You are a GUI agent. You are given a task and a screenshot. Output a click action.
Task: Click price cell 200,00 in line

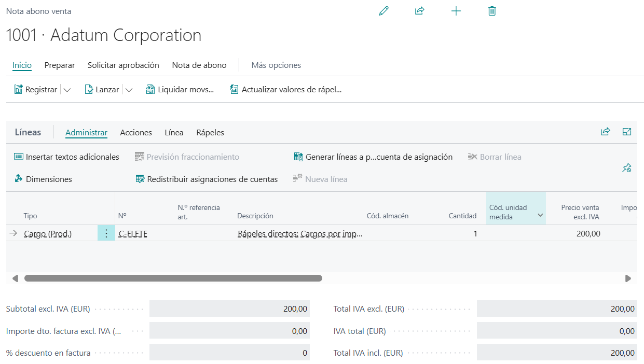pyautogui.click(x=588, y=234)
